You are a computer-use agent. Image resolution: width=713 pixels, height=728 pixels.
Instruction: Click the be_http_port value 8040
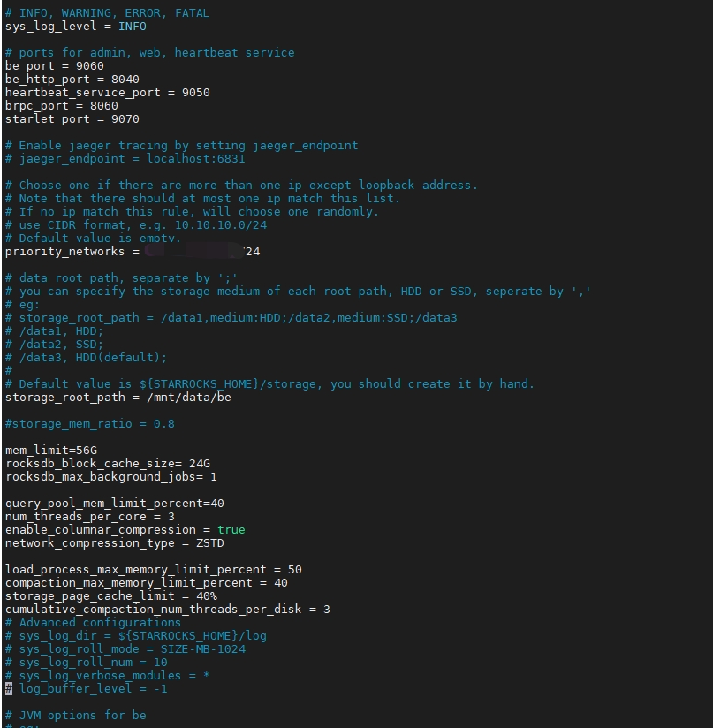125,80
